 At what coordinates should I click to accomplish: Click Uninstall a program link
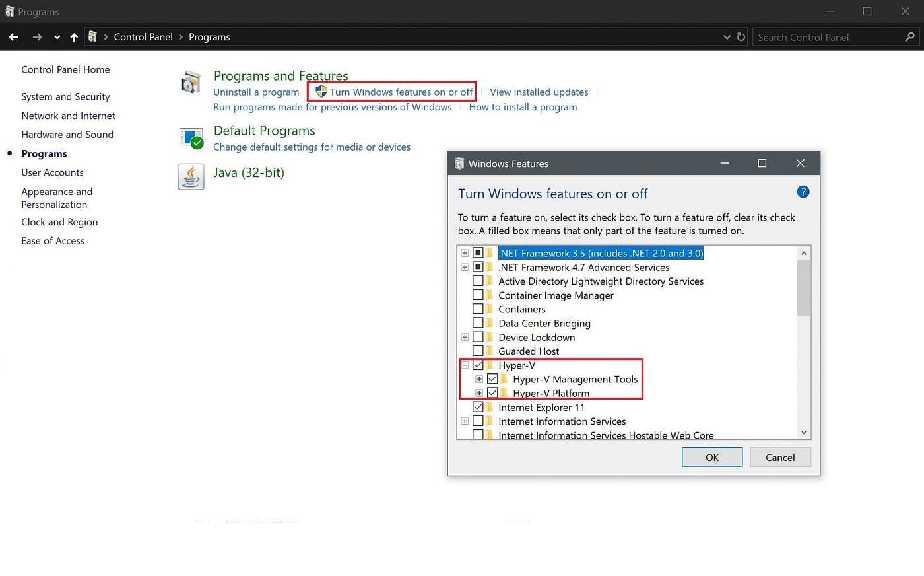click(x=256, y=92)
